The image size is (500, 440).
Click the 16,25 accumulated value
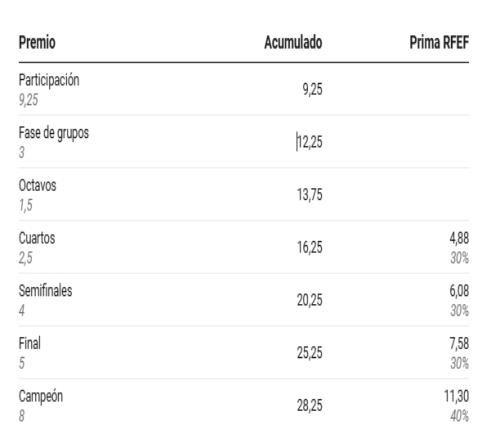(x=310, y=247)
